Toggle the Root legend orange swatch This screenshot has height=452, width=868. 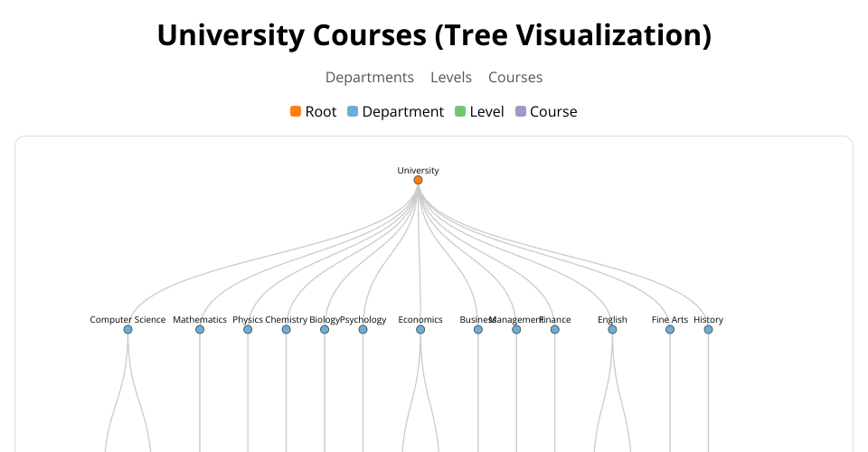pyautogui.click(x=296, y=112)
